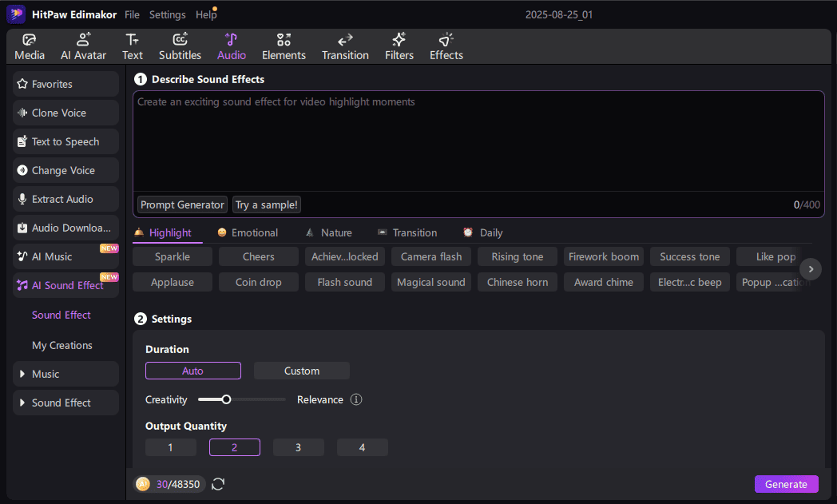Image resolution: width=837 pixels, height=504 pixels.
Task: Choose the Flash sound preset
Action: pos(345,283)
